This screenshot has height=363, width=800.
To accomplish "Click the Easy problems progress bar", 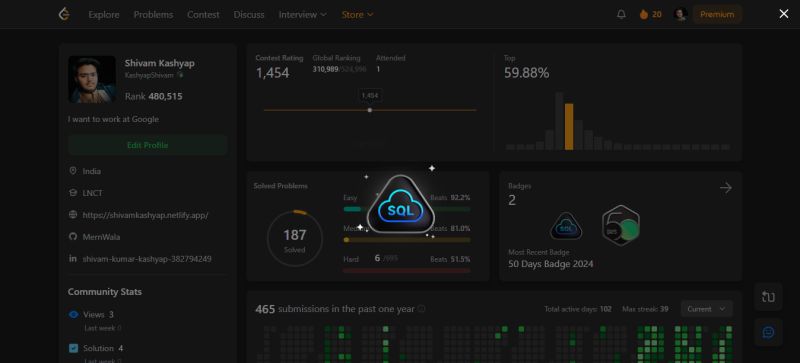I will click(407, 209).
